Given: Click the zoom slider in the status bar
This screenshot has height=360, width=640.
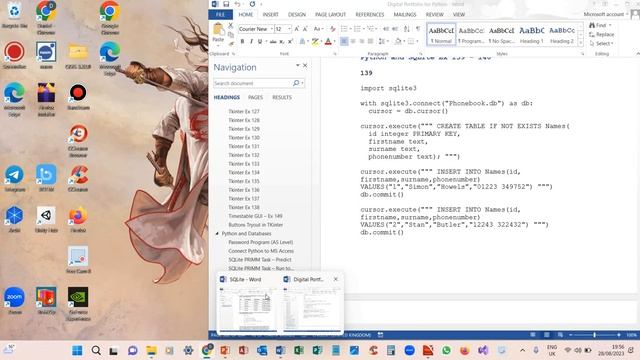Looking at the screenshot, I should click(594, 335).
